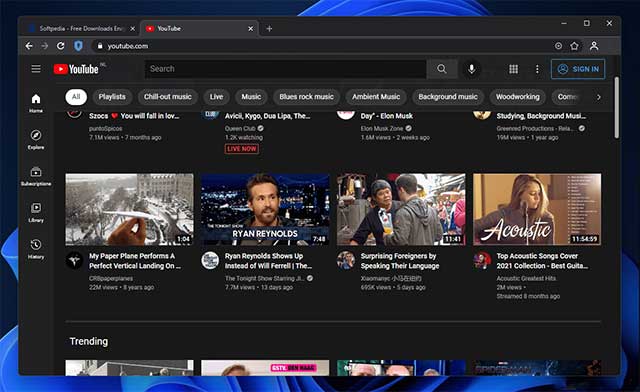Click the browser forward arrow
The image size is (640, 392).
44,46
